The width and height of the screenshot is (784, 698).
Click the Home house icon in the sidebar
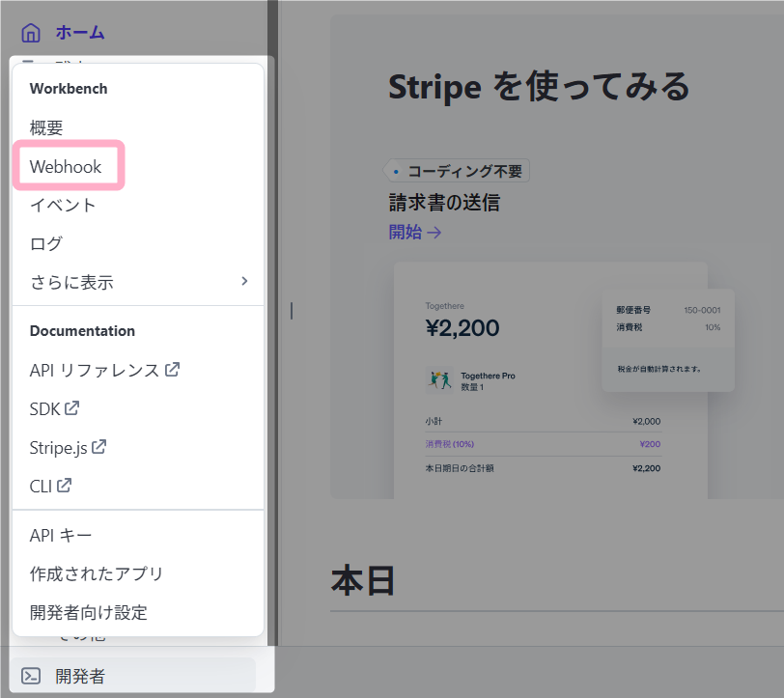31,33
